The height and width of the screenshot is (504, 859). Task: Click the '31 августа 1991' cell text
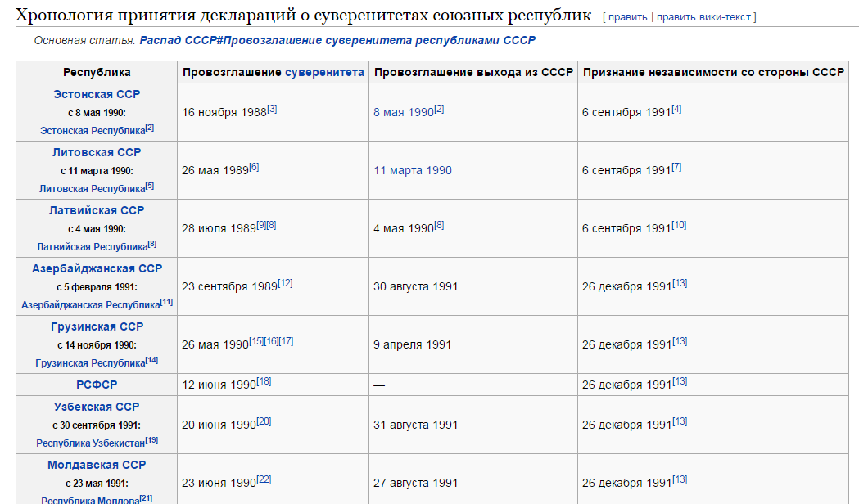(415, 425)
